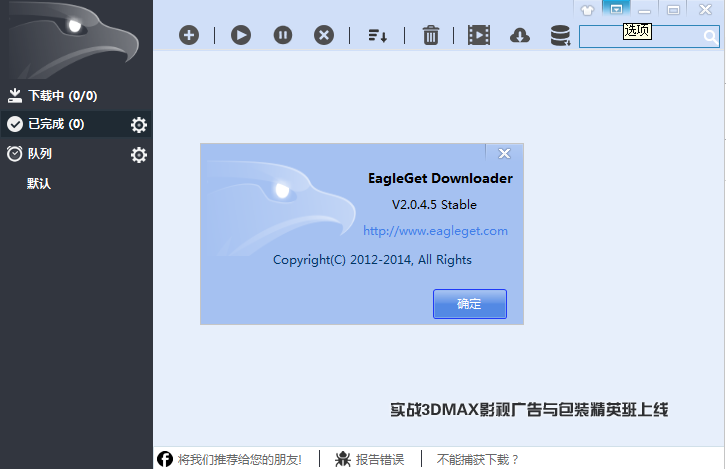Click the EagleGet Downloader title text

coord(440,178)
